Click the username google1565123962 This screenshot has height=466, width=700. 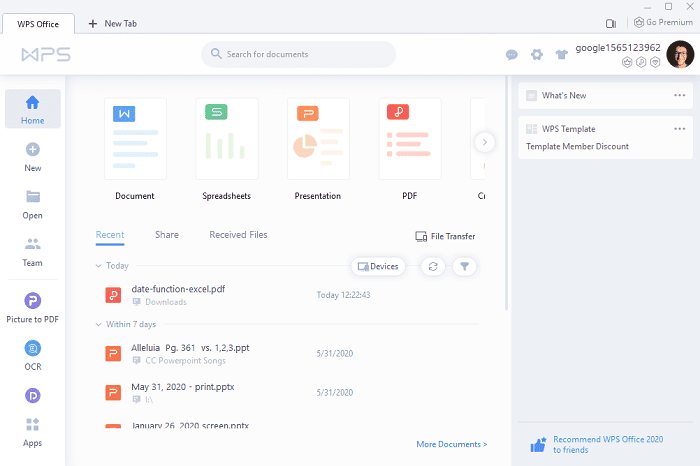tap(618, 48)
